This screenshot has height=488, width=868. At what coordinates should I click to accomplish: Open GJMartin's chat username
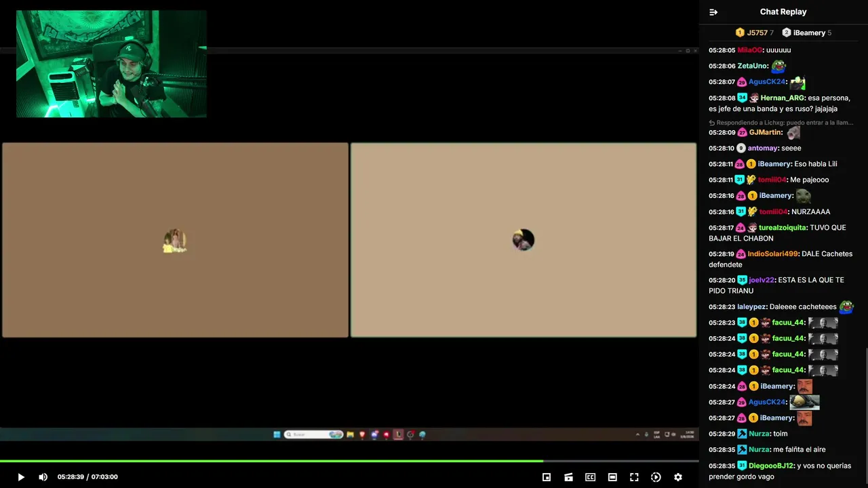click(766, 132)
